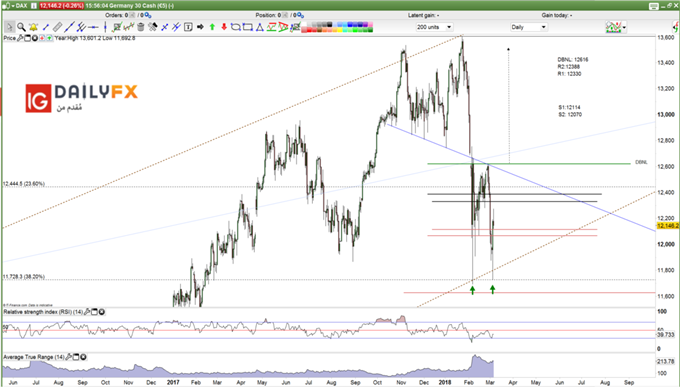Viewport: 680px width, 387px height.
Task: Click the Price panel label
Action: pos(10,38)
